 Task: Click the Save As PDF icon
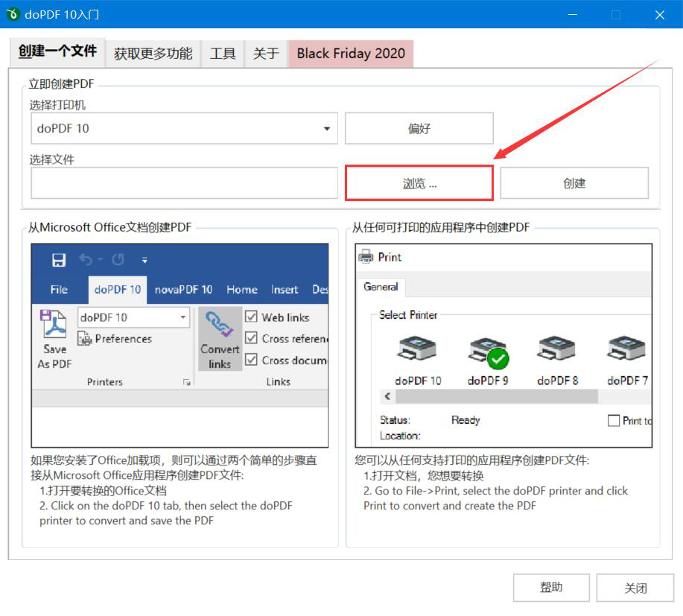(54, 324)
